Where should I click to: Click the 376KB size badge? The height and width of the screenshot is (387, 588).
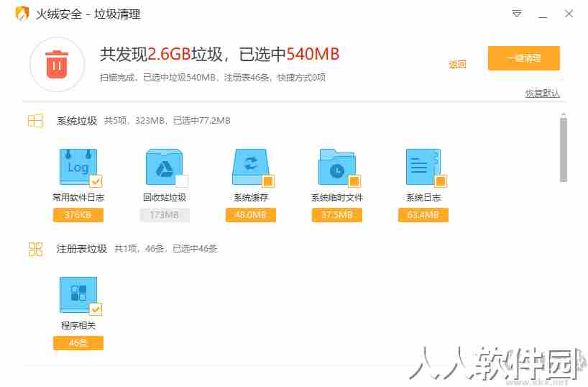tap(78, 215)
